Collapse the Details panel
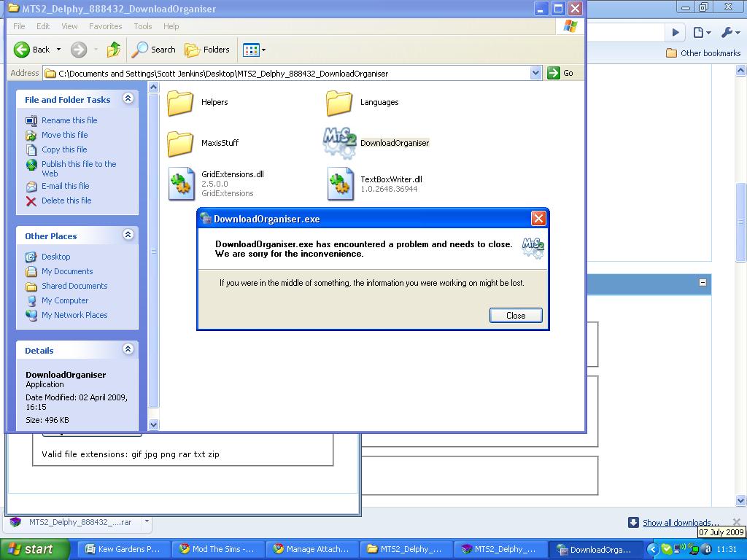747x560 pixels. tap(128, 349)
